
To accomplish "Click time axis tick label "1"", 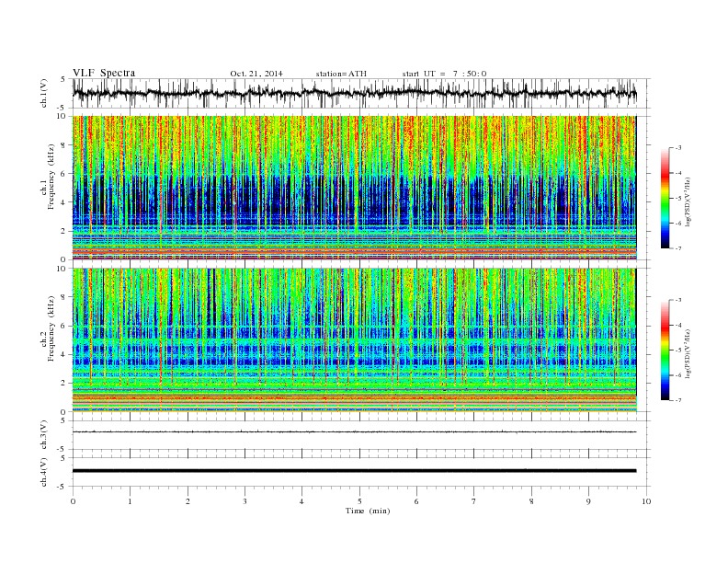I will (x=130, y=501).
